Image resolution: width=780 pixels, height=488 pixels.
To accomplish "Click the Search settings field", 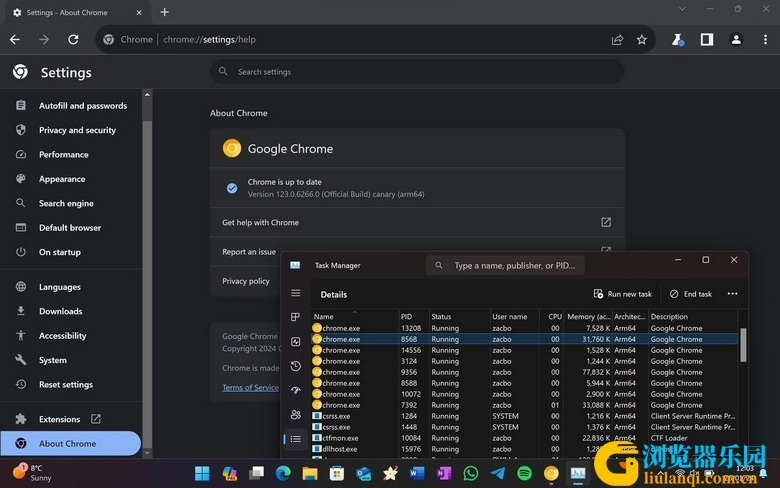I will (417, 72).
